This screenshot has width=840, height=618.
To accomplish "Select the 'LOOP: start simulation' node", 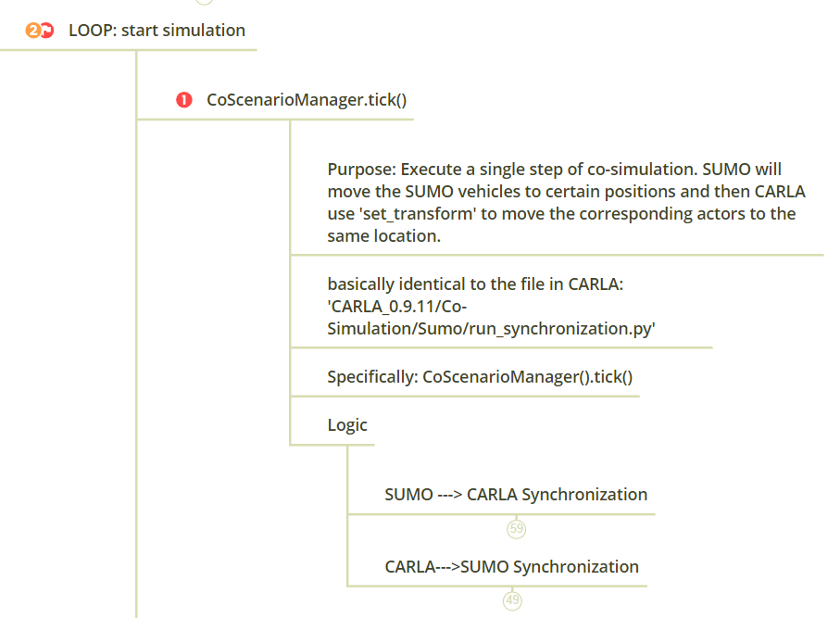I will pos(157,31).
